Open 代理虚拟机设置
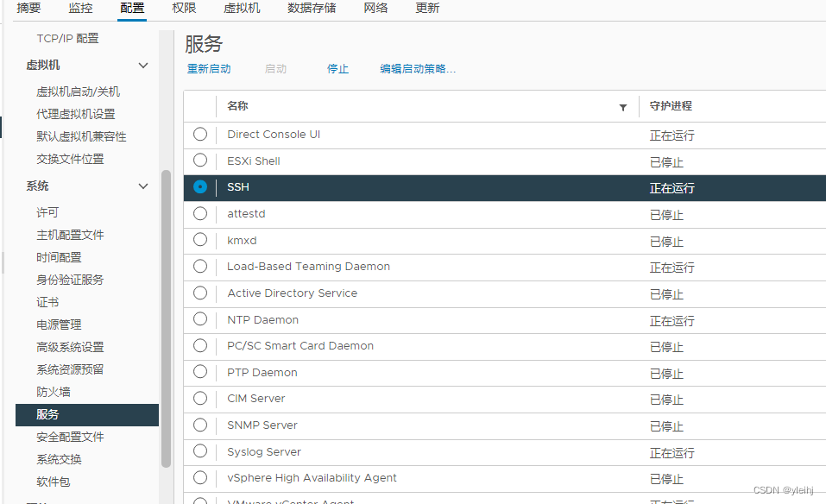 pos(75,114)
